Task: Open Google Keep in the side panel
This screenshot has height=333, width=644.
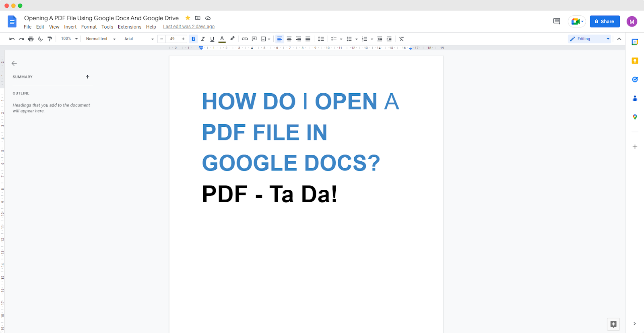Action: coord(635,61)
